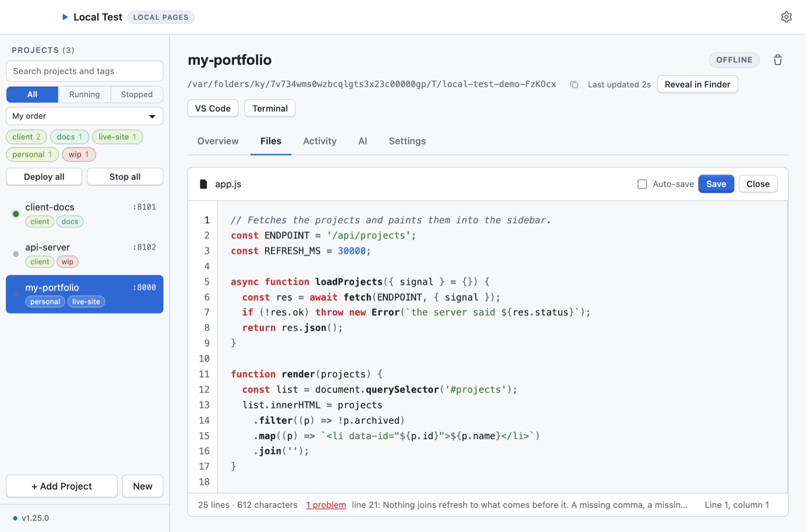Click the blue Local Test play icon
The width and height of the screenshot is (806, 532).
(65, 17)
